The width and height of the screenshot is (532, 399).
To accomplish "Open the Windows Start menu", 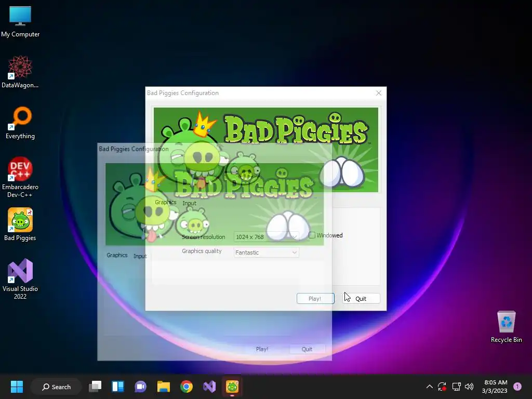I will (x=17, y=387).
